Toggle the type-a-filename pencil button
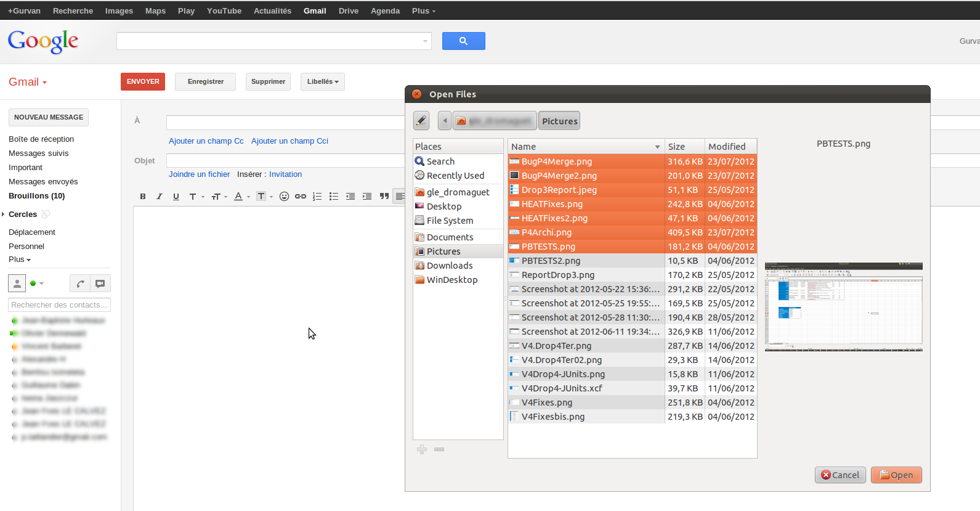Screen dimensions: 980x511 421,121
